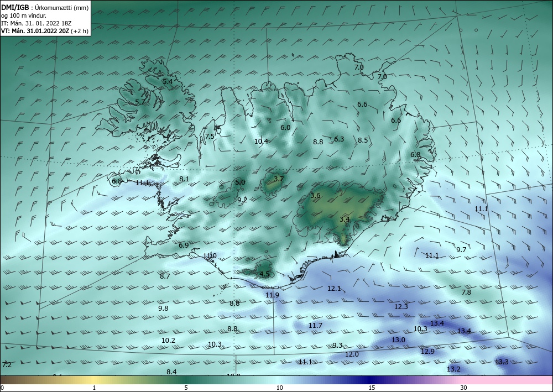The image size is (553, 392).
Task: Click the map value 13.0
Action: (399, 340)
